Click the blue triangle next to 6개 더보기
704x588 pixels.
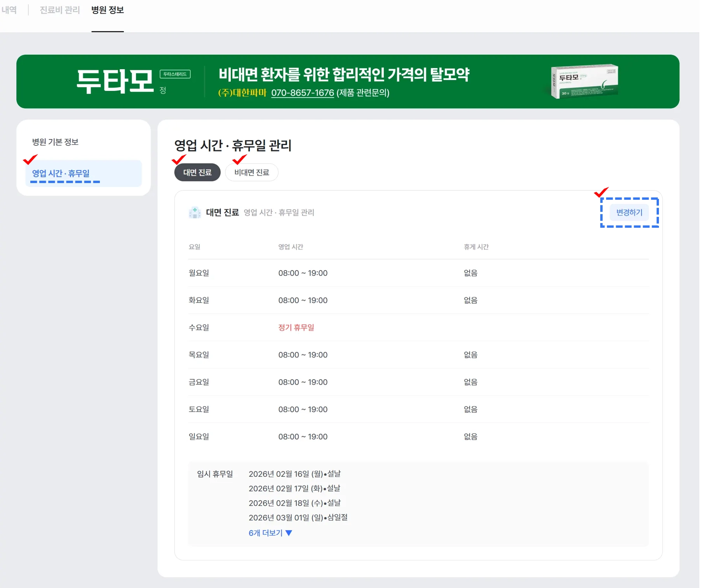289,533
